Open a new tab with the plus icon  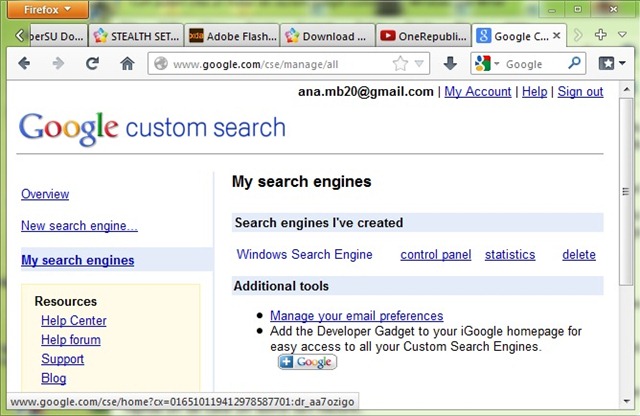pyautogui.click(x=600, y=35)
